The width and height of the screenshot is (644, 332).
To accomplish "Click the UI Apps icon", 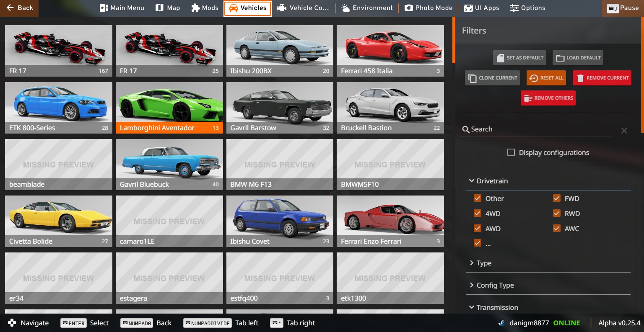I will [x=468, y=8].
